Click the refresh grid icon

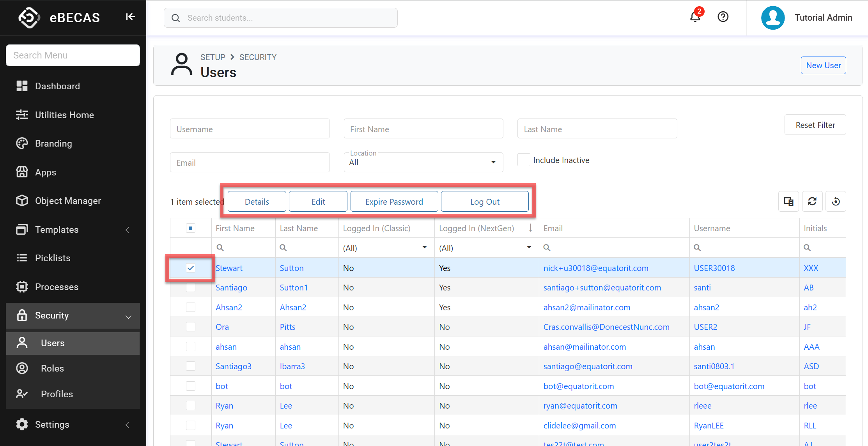point(812,202)
